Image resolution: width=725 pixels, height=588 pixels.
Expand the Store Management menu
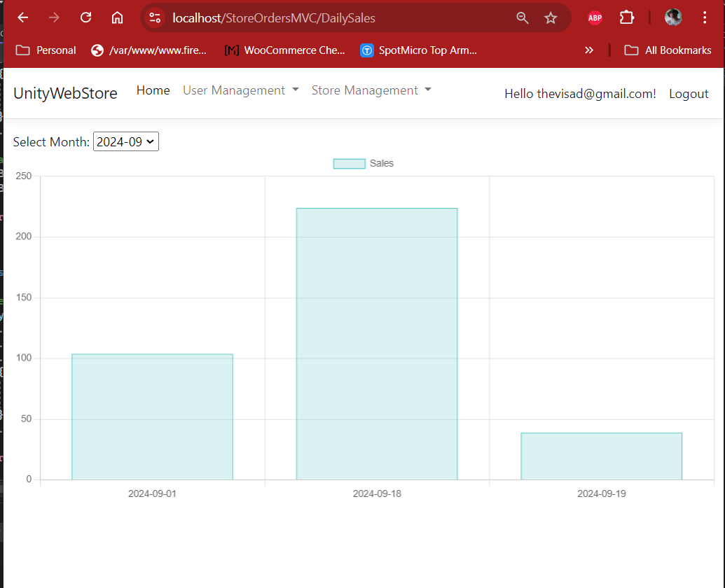pyautogui.click(x=371, y=90)
